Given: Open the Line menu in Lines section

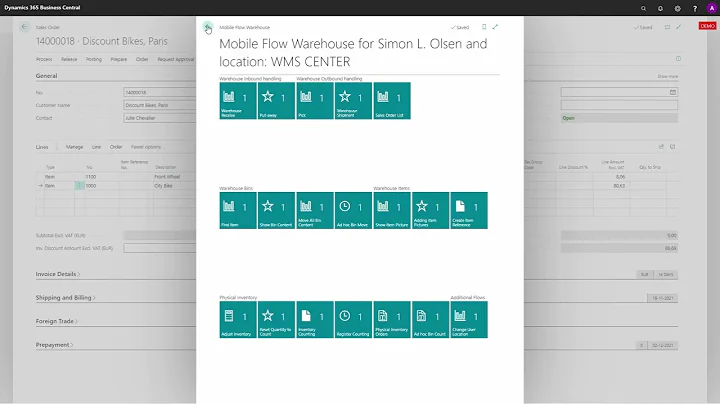Looking at the screenshot, I should click(96, 147).
